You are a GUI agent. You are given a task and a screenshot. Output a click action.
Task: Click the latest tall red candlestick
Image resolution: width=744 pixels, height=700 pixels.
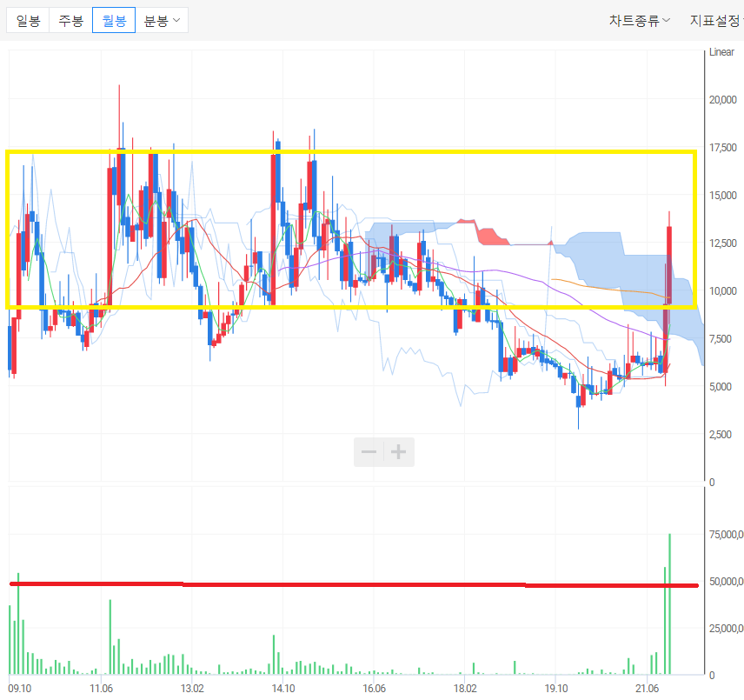(x=669, y=266)
